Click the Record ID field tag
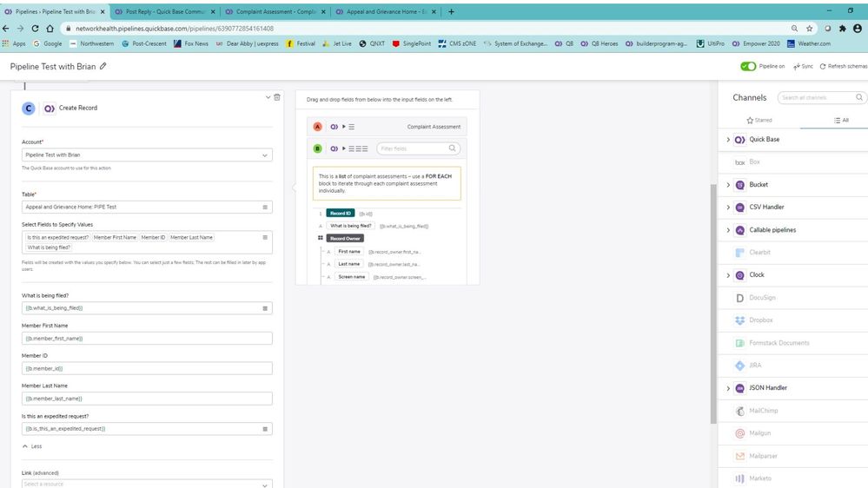The image size is (868, 488). point(340,213)
